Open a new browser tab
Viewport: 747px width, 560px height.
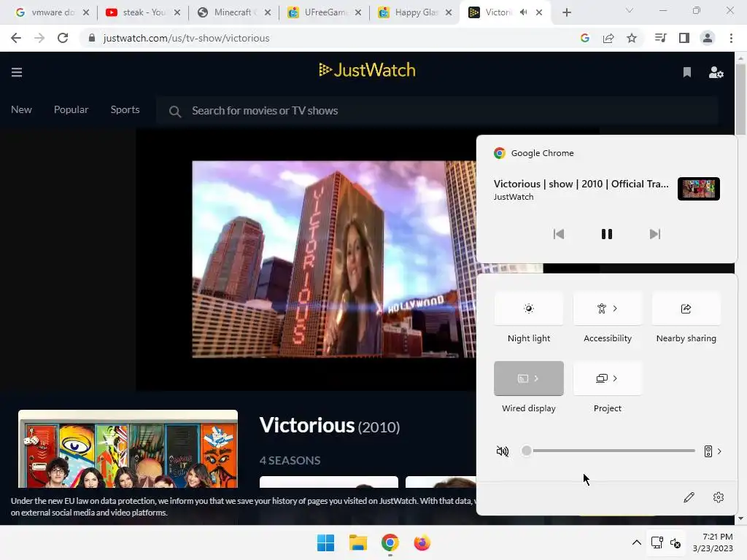coord(566,12)
